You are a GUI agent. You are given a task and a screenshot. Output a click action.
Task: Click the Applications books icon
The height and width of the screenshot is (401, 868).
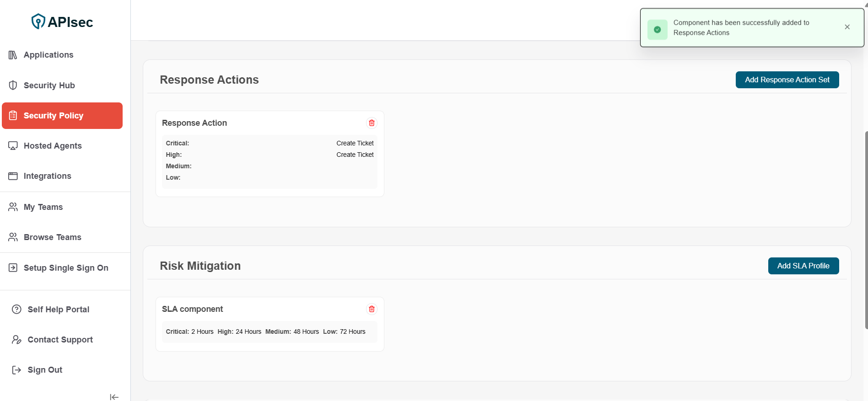(13, 55)
